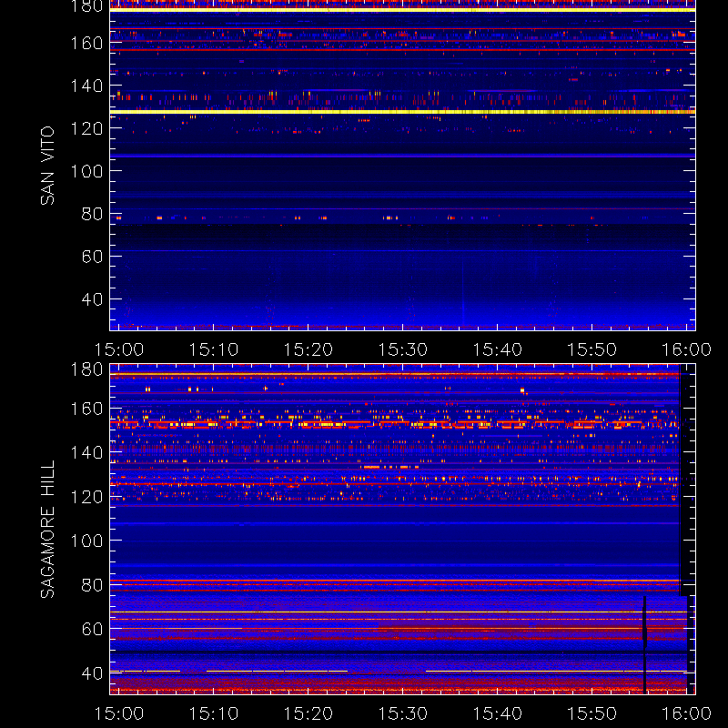728x728 pixels.
Task: Select the 80 frequency label on San Vito plot
Action: coord(92,214)
